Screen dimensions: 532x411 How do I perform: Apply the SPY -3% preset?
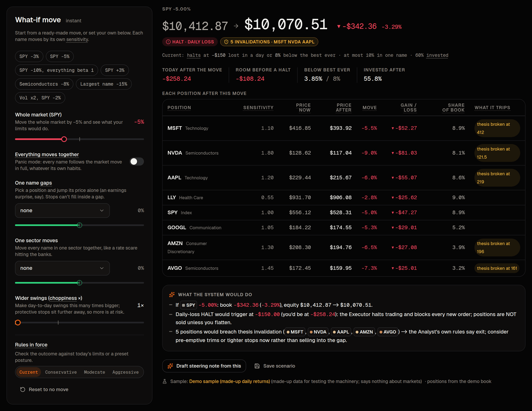point(29,56)
